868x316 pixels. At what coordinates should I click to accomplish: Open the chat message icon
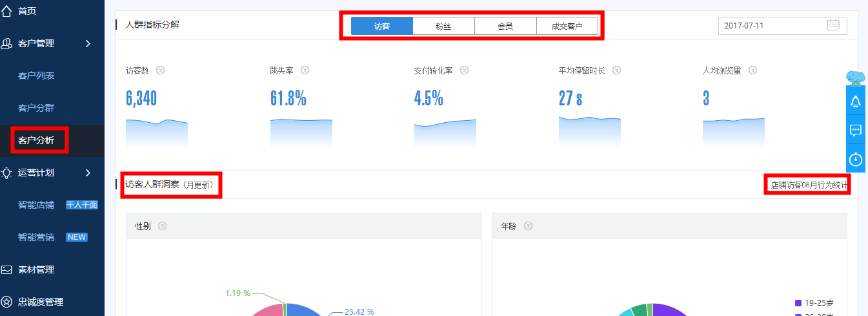point(856,130)
